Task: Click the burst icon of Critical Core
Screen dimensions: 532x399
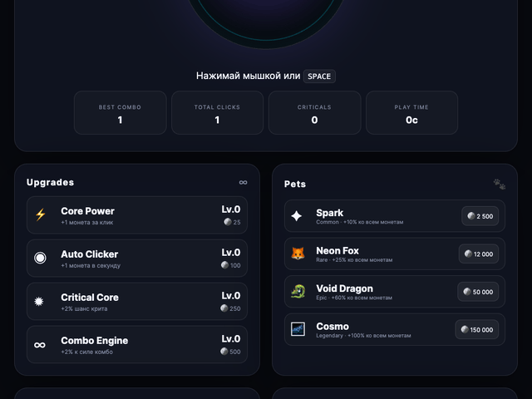Action: [39, 301]
